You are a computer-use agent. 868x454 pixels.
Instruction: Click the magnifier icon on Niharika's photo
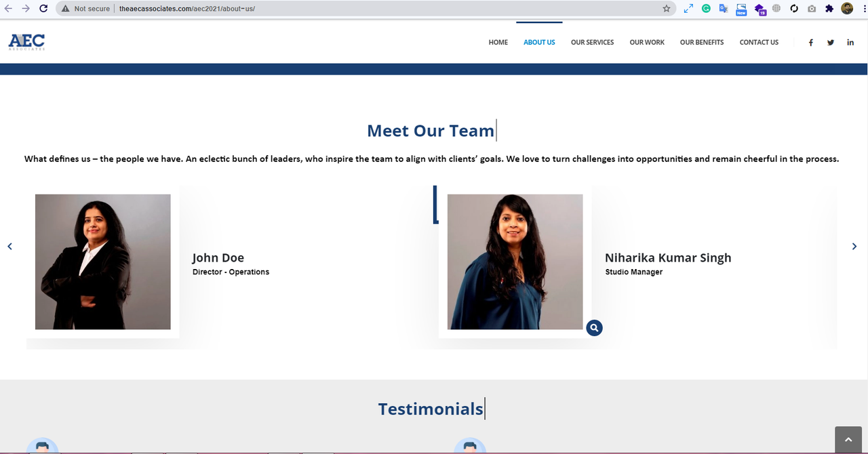click(x=594, y=328)
